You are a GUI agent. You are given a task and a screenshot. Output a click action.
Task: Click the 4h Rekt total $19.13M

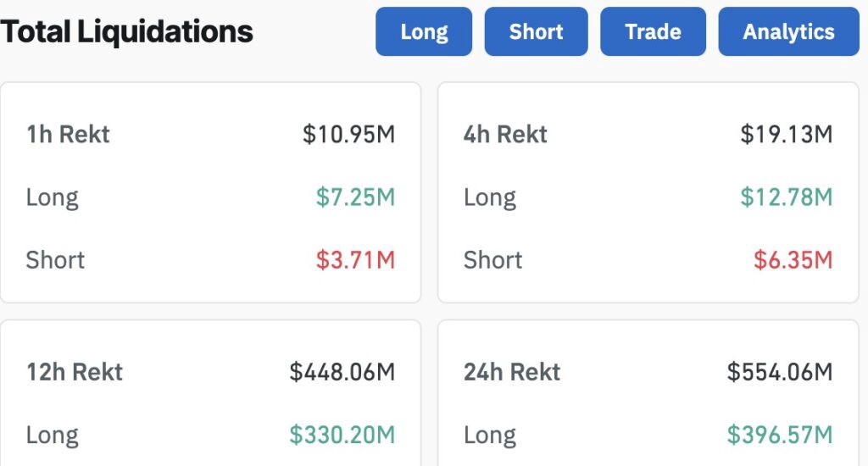point(786,134)
